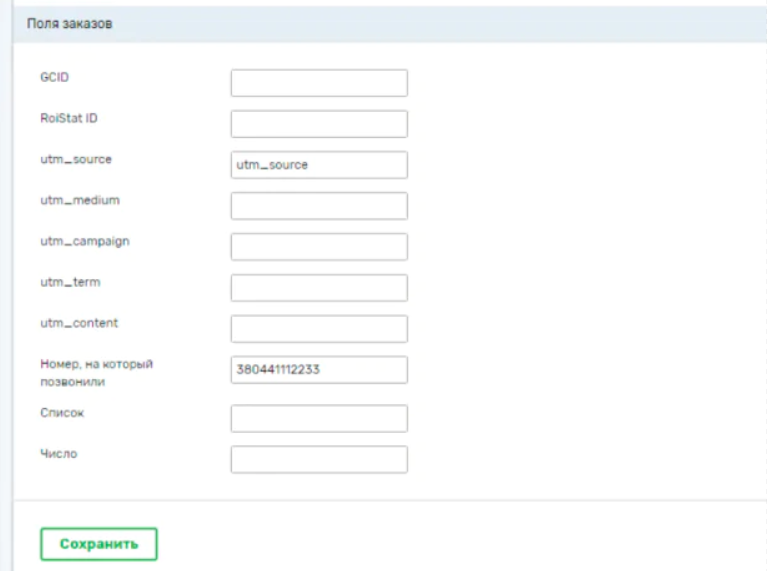
Task: Click into the RoiStat ID text box
Action: (319, 124)
